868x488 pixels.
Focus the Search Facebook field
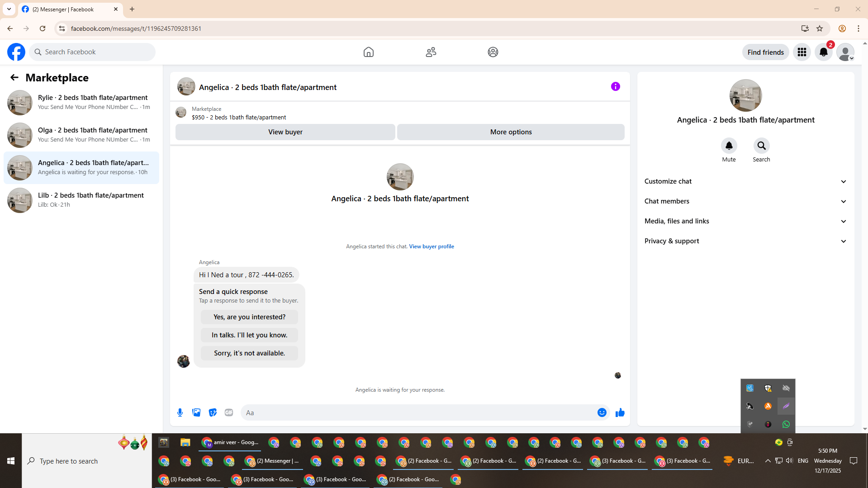click(92, 52)
